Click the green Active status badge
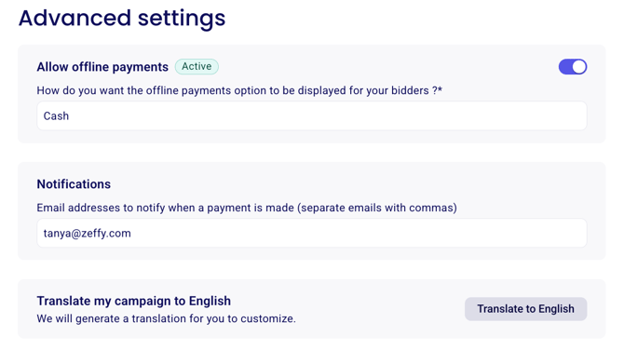 [197, 66]
